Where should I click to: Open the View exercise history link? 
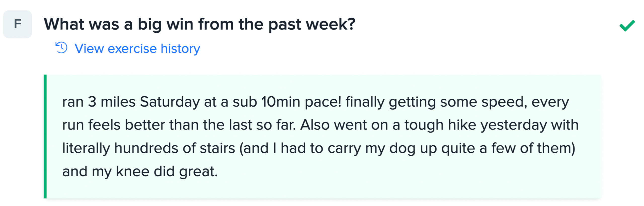[137, 48]
